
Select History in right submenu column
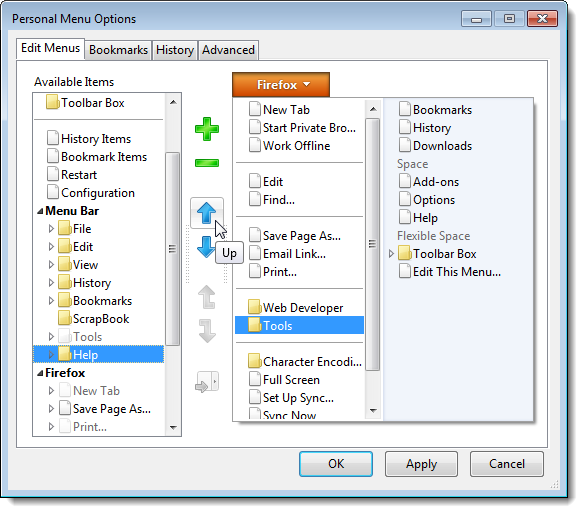point(425,128)
